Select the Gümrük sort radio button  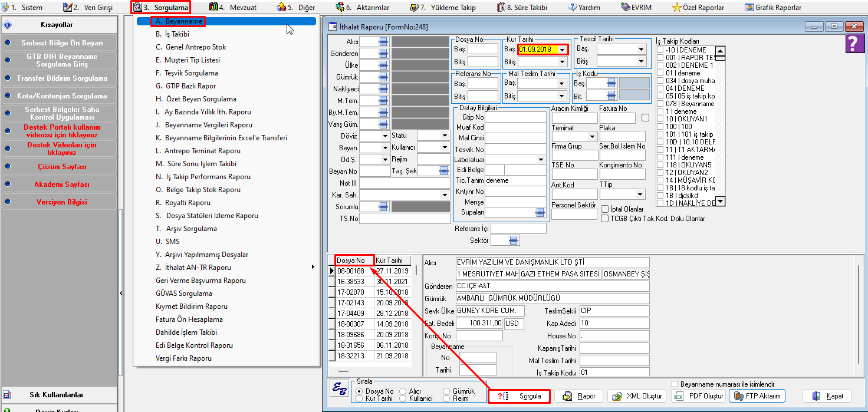point(446,391)
